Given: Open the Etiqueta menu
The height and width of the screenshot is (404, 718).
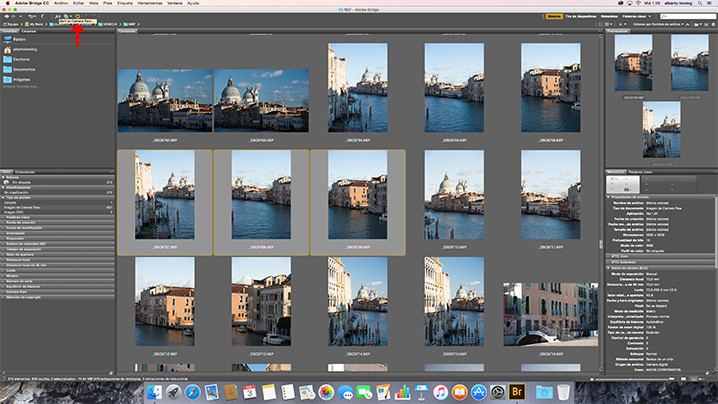Looking at the screenshot, I should [x=125, y=3].
